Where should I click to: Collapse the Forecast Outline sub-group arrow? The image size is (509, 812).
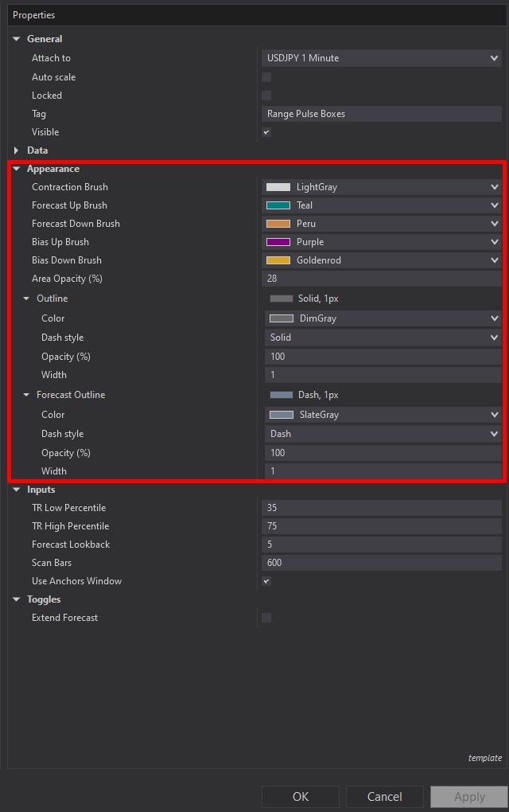[26, 395]
